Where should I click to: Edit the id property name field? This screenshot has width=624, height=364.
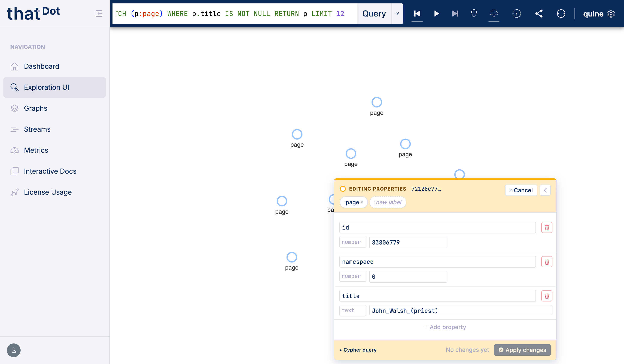coord(438,227)
